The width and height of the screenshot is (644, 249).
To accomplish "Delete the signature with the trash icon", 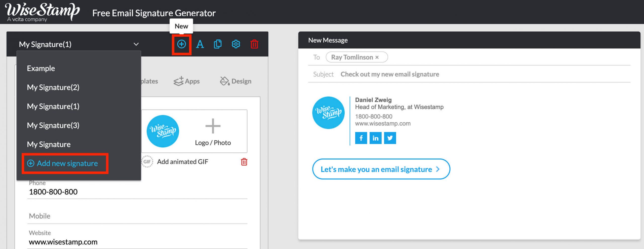I will point(254,44).
